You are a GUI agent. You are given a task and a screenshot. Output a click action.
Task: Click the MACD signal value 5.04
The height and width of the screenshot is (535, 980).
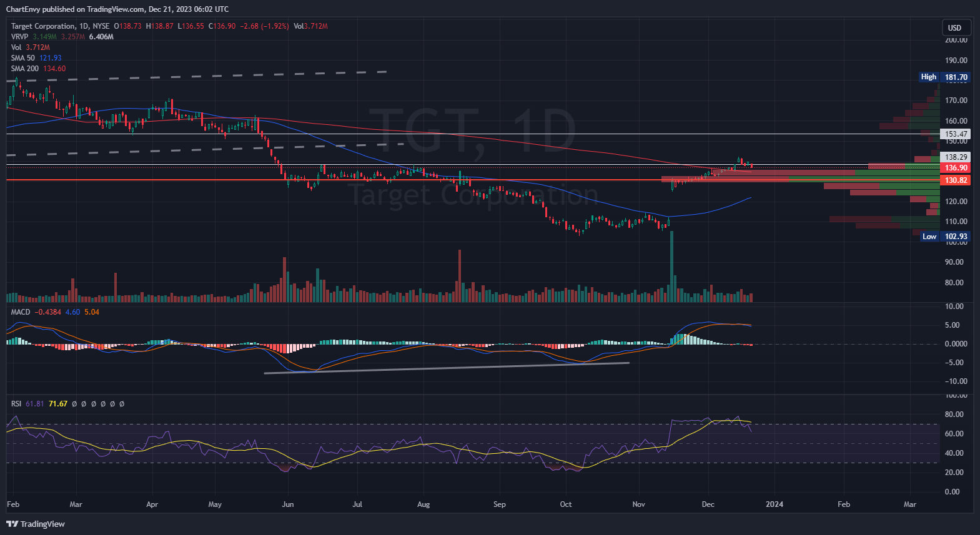pyautogui.click(x=92, y=312)
